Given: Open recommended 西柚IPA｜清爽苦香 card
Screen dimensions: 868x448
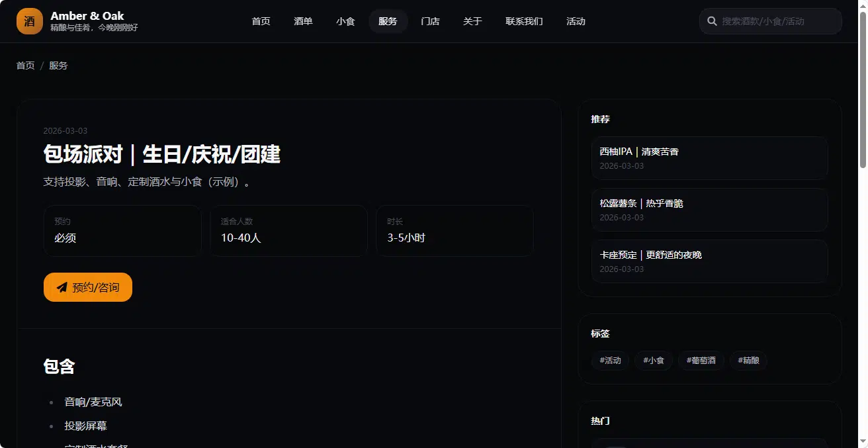Looking at the screenshot, I should pyautogui.click(x=710, y=158).
